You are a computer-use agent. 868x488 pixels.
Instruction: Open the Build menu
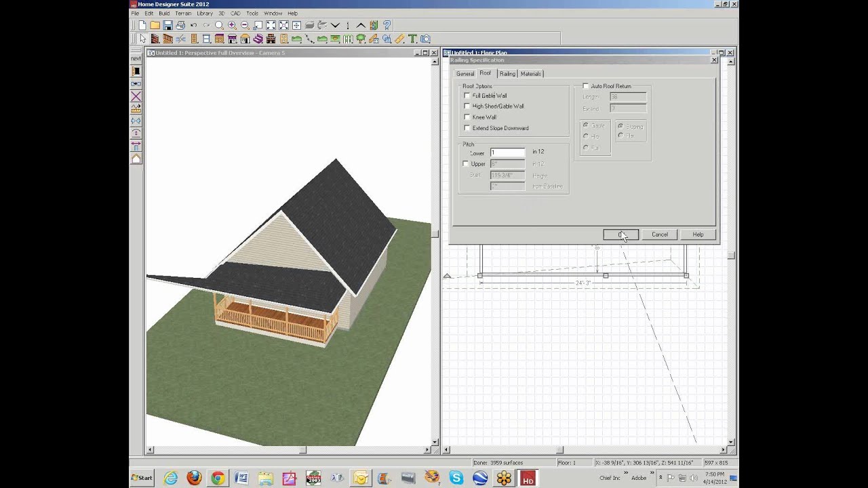click(164, 13)
